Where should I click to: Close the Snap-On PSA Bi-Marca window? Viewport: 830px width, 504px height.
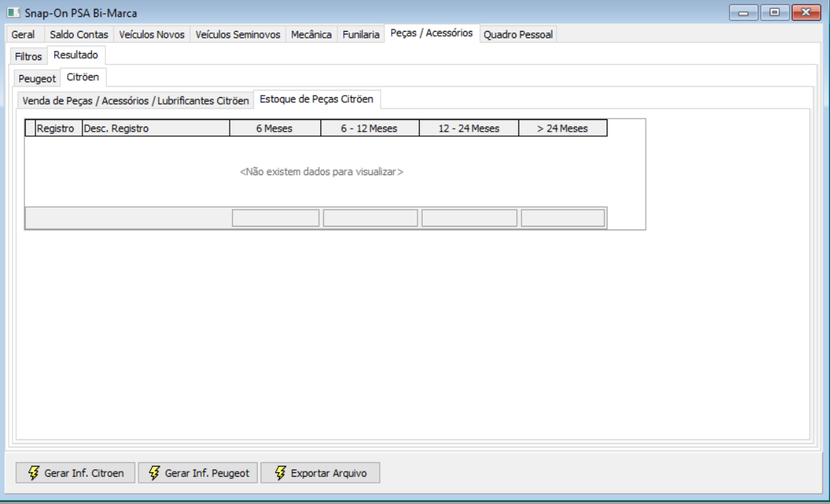coord(806,13)
